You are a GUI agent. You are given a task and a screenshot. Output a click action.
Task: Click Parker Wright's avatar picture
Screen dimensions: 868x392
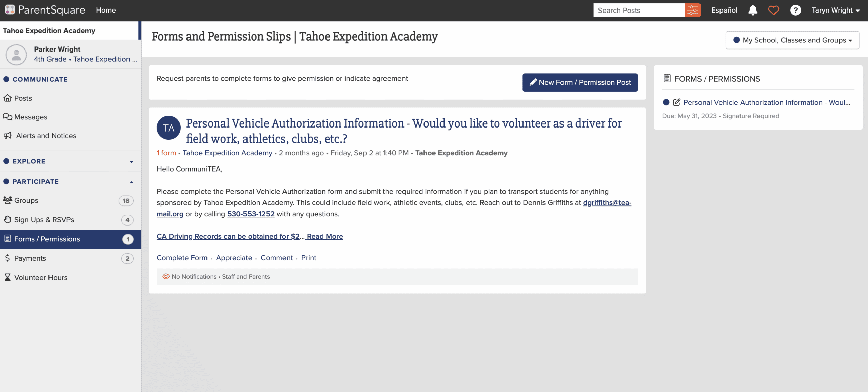pos(16,54)
